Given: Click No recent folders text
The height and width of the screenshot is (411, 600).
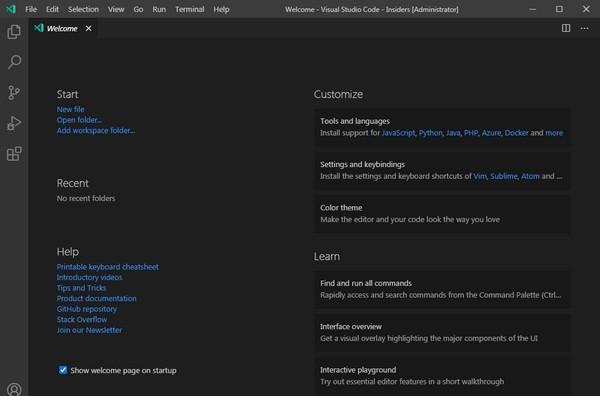Looking at the screenshot, I should [86, 198].
